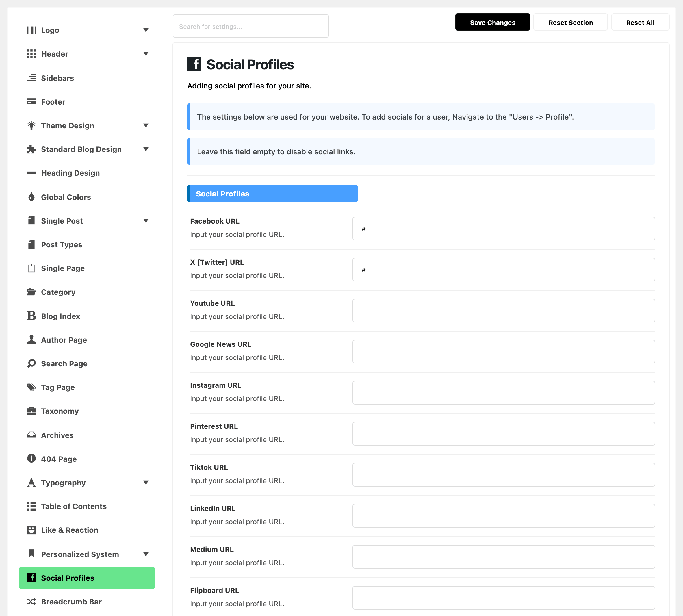Screen dimensions: 683x616
Task: Click the Archives inbox icon
Action: click(31, 435)
